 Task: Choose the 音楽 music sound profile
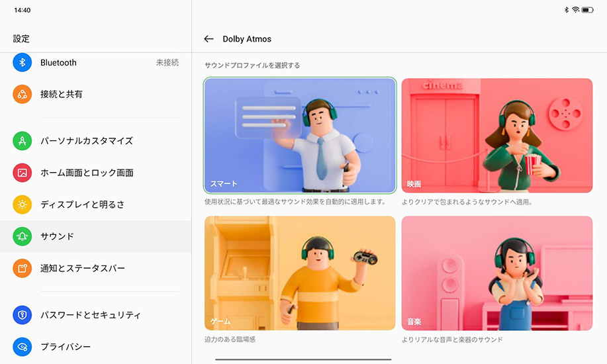496,273
